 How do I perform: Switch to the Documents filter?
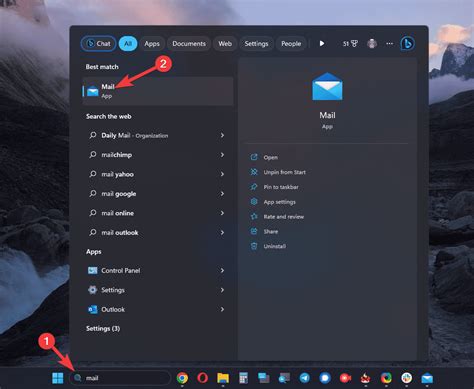point(189,44)
